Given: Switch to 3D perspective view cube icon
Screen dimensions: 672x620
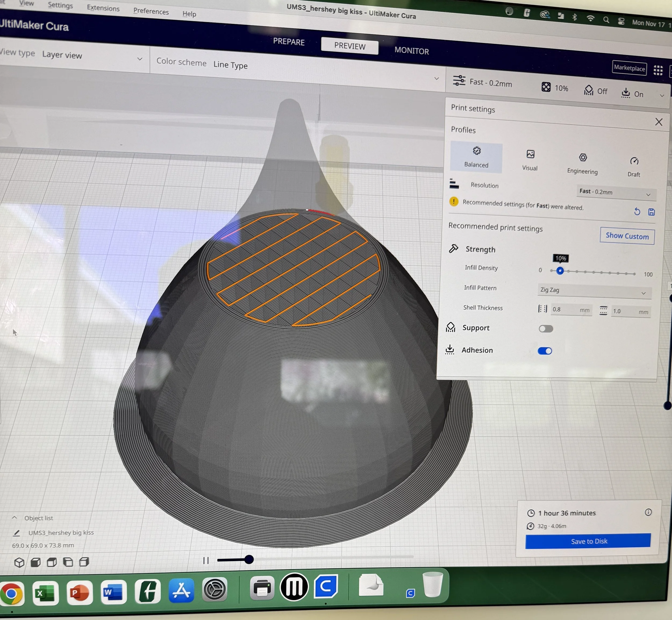Looking at the screenshot, I should coord(19,562).
